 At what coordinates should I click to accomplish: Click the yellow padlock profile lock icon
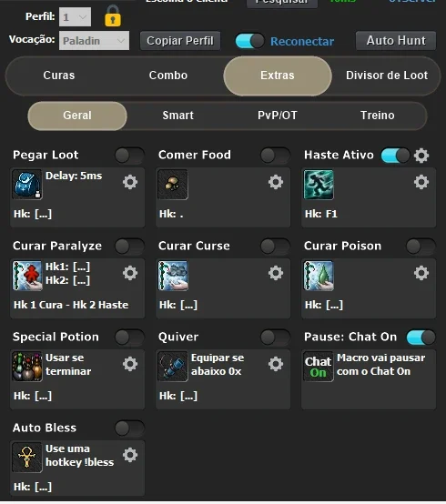point(113,16)
